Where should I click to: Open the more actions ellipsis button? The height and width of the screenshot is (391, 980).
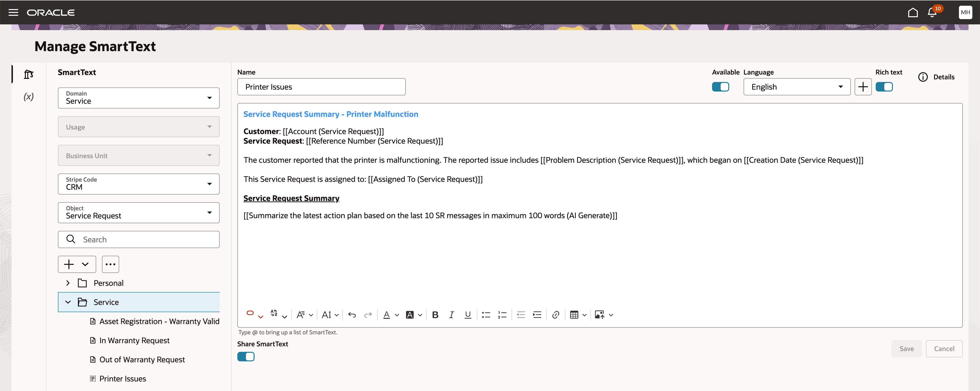[110, 264]
